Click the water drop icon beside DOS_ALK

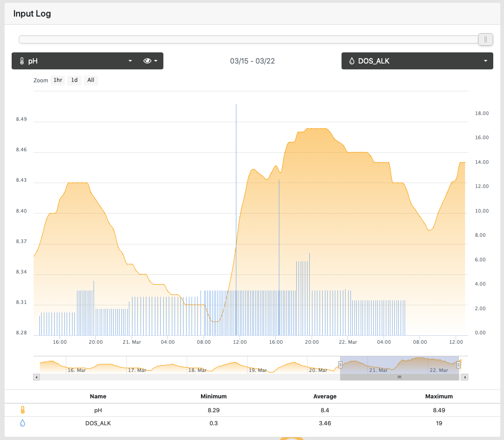352,61
